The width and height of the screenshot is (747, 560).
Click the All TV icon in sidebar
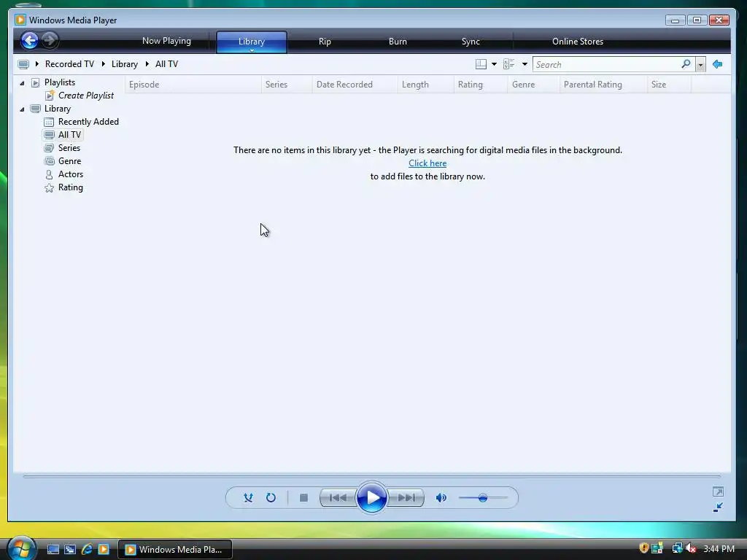pyautogui.click(x=49, y=135)
